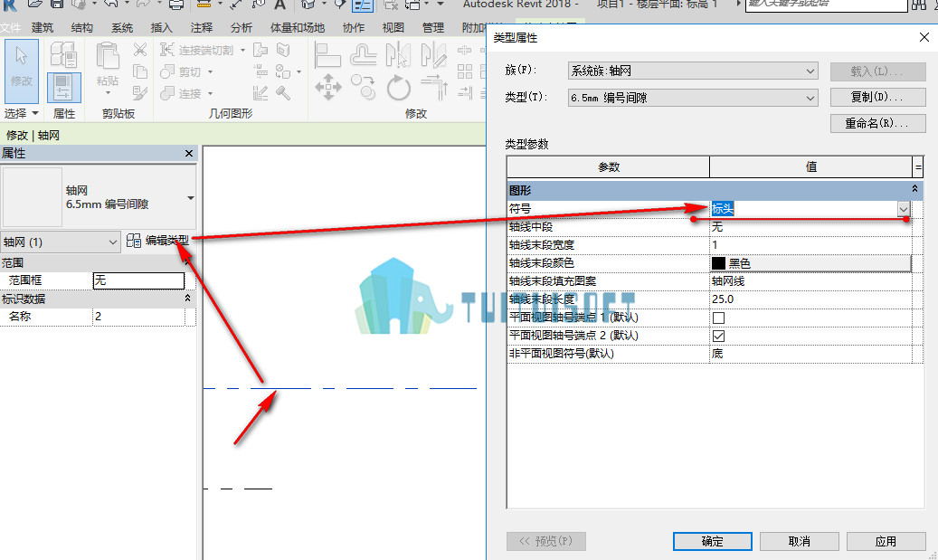Screen dimensions: 938x560
Task: Click the 名称 value field showing 2
Action: (138, 317)
